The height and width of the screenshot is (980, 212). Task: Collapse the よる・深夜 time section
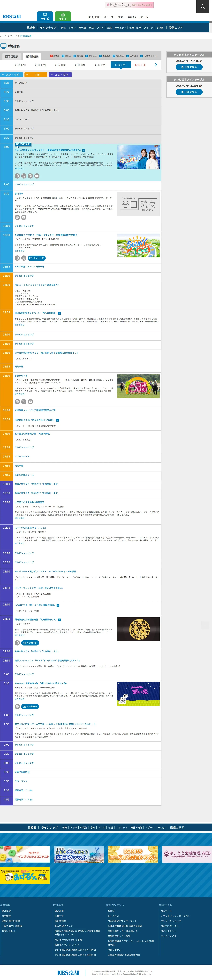point(60,75)
